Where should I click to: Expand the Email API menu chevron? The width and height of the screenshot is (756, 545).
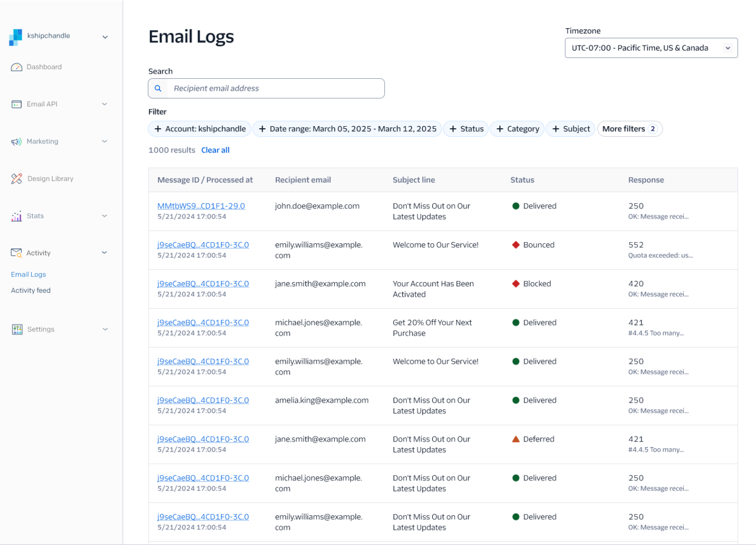point(105,104)
